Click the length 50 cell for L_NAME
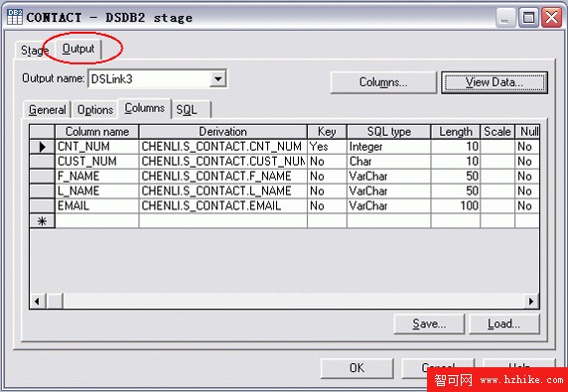The height and width of the screenshot is (392, 568). coord(456,192)
